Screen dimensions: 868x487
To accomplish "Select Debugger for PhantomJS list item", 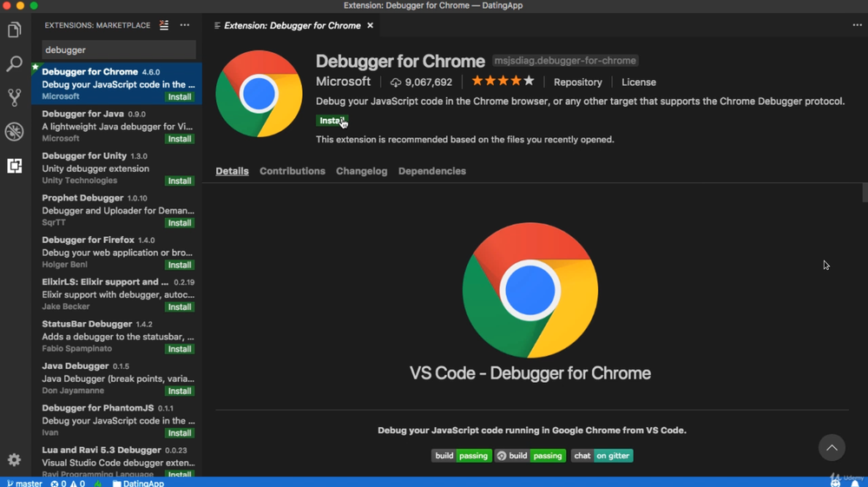I will click(117, 420).
